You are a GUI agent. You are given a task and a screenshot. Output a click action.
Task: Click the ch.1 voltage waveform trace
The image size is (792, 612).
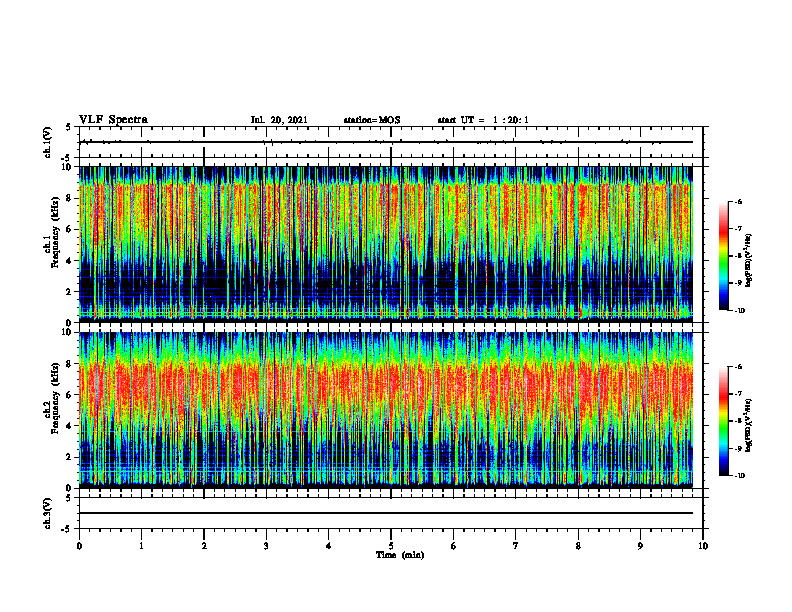point(386,142)
